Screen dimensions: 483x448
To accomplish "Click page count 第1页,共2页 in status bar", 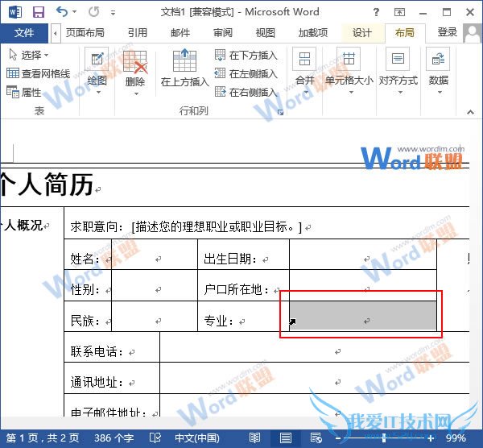I will [43, 438].
